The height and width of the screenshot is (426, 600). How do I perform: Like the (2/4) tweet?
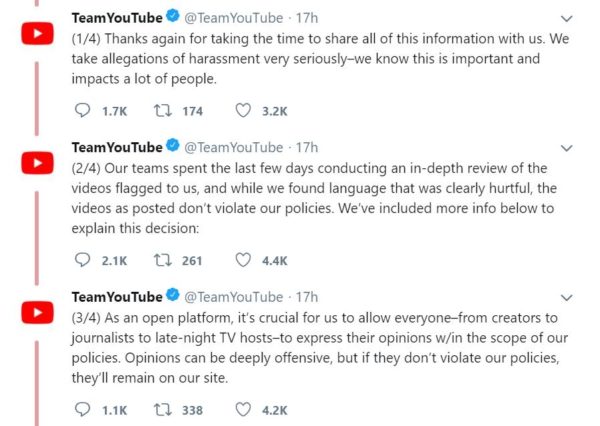pos(242,260)
